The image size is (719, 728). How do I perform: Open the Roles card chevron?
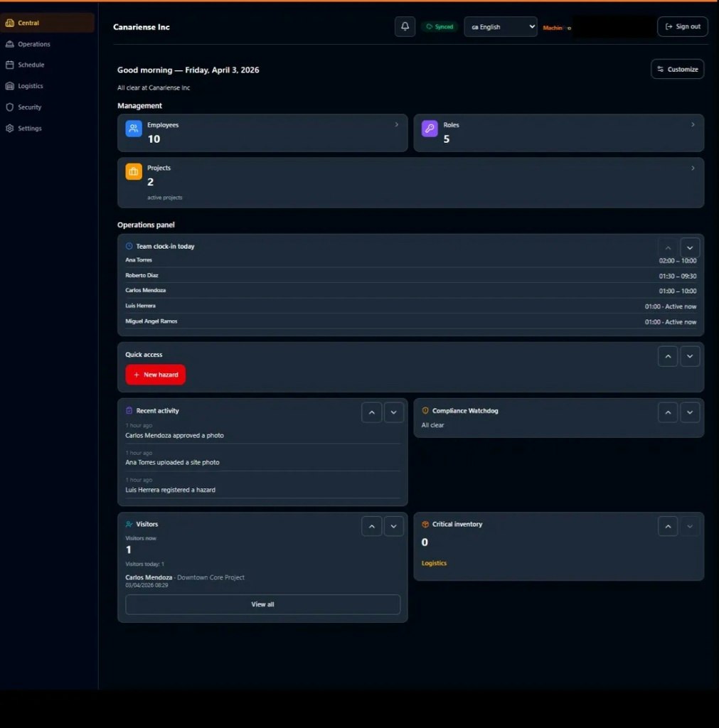[693, 124]
